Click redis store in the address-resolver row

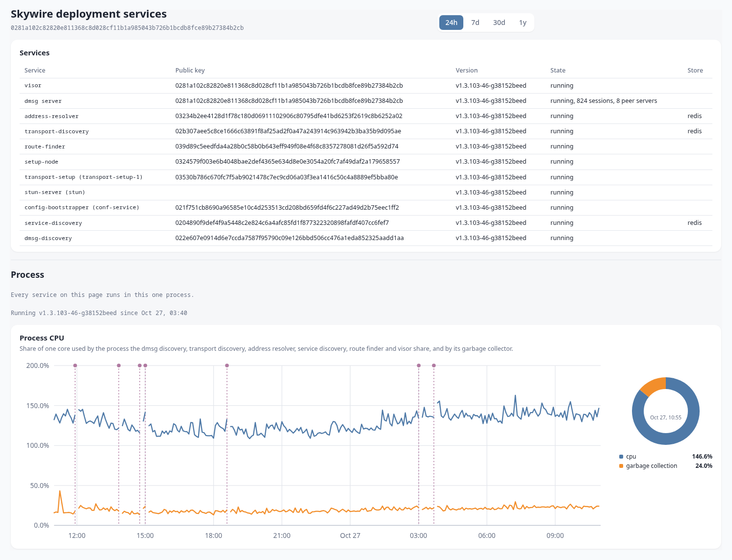coord(695,116)
